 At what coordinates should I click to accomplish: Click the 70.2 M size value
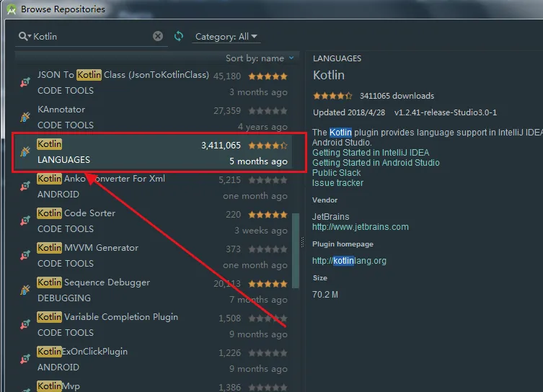point(325,295)
